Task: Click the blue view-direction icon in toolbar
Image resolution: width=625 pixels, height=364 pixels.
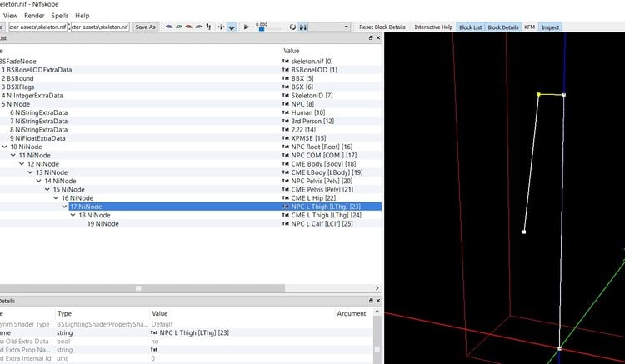Action: [169, 27]
